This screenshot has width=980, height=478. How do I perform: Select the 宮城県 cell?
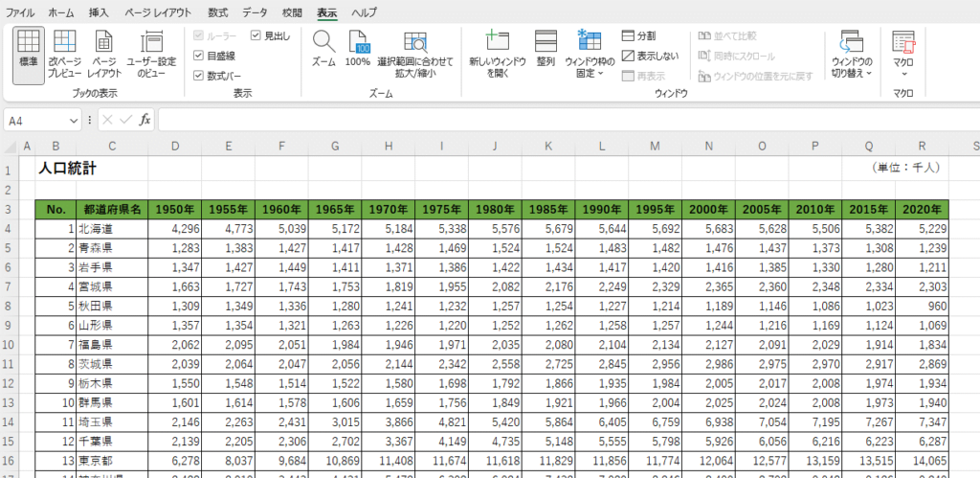pos(113,287)
